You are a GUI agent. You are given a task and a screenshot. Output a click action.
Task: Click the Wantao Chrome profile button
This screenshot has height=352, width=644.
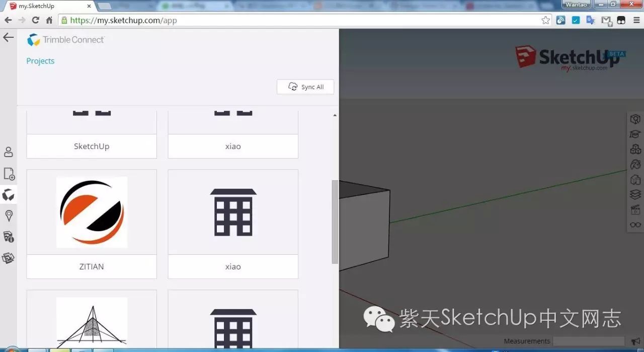[x=577, y=5]
